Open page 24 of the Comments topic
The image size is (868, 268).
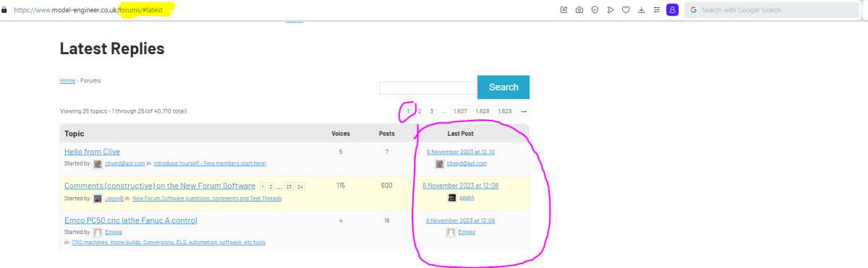(x=300, y=186)
